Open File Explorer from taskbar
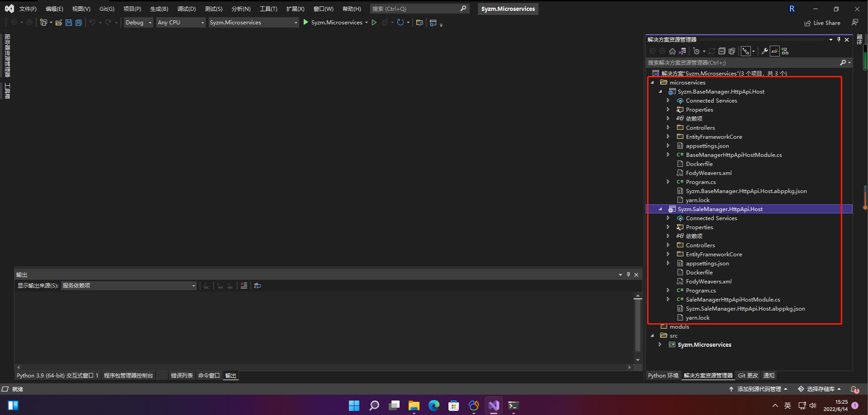Image resolution: width=868 pixels, height=415 pixels. tap(414, 406)
